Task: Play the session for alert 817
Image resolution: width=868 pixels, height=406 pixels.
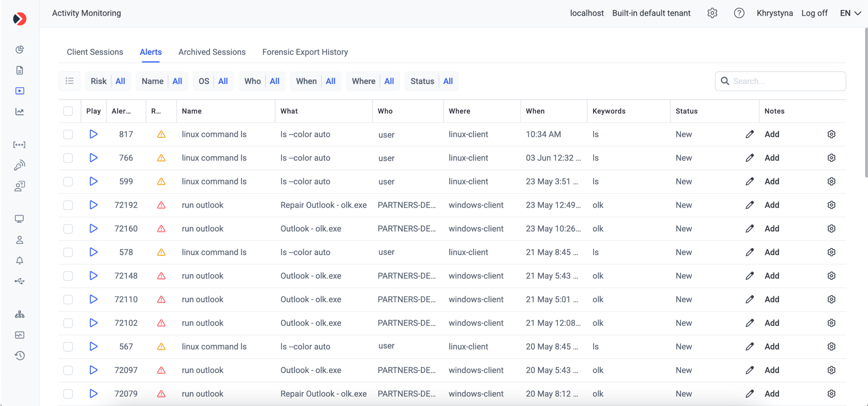Action: (x=93, y=134)
